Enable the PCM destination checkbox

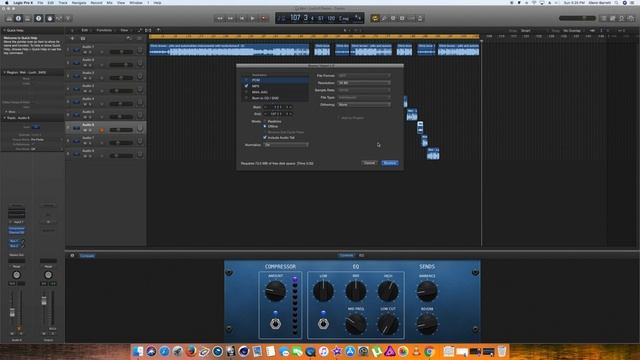click(246, 80)
